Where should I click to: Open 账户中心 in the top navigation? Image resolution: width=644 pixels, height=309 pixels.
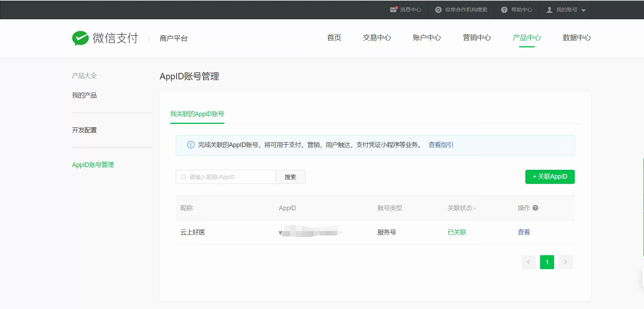pyautogui.click(x=427, y=38)
